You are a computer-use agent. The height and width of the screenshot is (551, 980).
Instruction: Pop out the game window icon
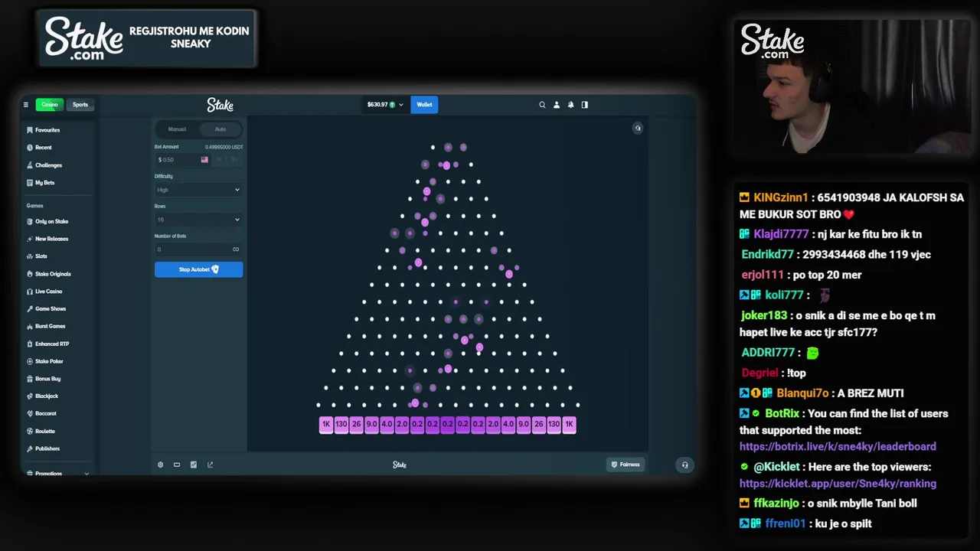[211, 465]
